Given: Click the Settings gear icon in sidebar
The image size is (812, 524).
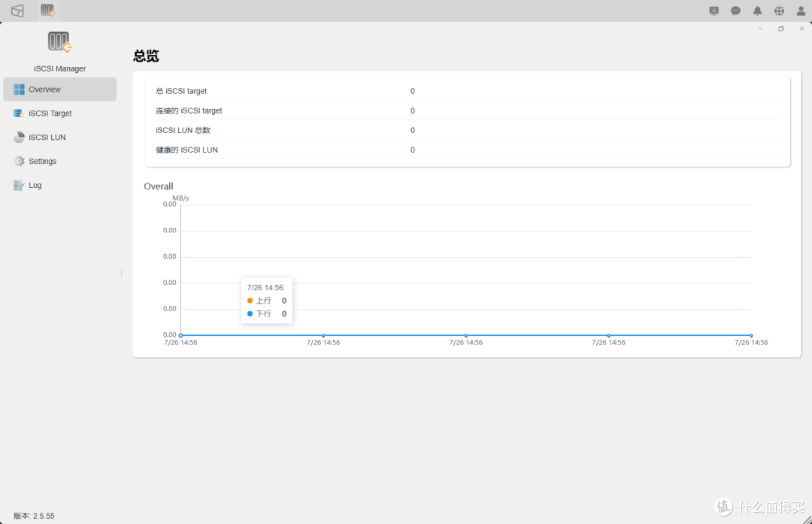Looking at the screenshot, I should coord(19,161).
